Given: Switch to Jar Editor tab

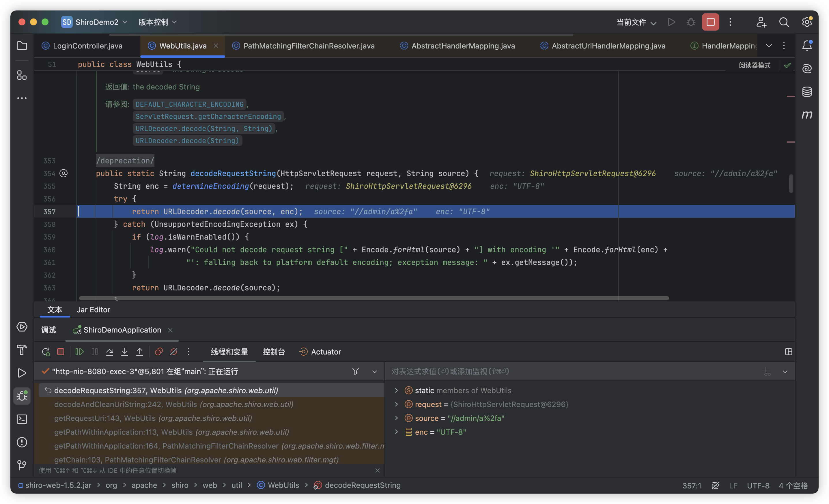Looking at the screenshot, I should (93, 309).
